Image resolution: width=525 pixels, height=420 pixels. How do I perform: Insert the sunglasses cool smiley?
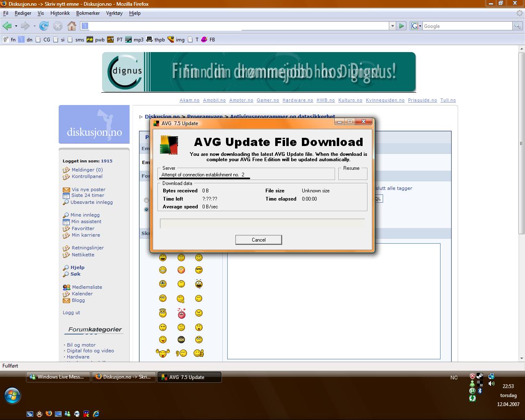pos(199,270)
